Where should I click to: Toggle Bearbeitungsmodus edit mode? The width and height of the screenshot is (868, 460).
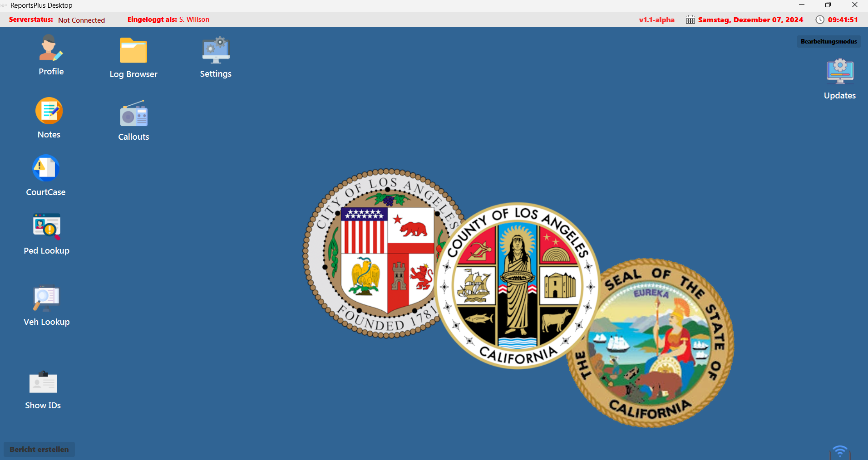829,41
